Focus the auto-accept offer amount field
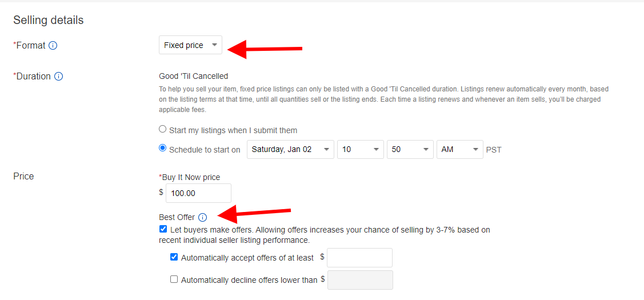The width and height of the screenshot is (644, 300). 360,258
